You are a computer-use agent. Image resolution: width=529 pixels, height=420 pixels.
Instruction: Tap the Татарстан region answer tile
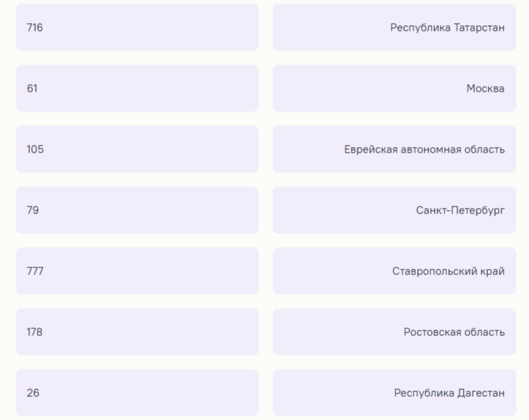394,27
